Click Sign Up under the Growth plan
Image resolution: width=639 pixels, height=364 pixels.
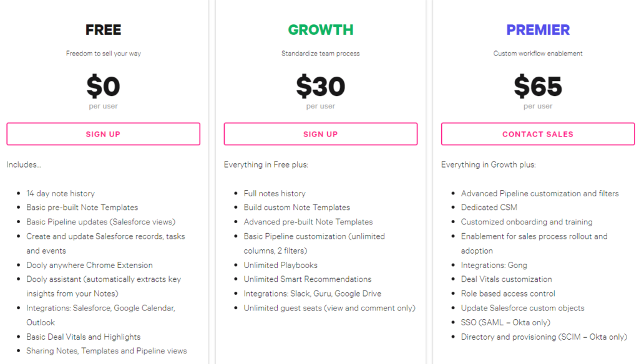coord(320,134)
